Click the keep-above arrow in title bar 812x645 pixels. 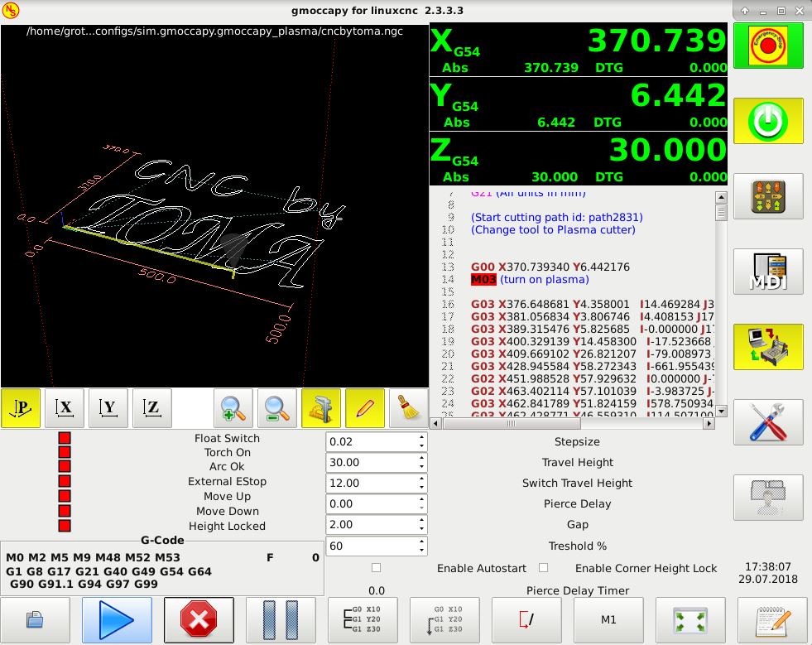coord(745,11)
